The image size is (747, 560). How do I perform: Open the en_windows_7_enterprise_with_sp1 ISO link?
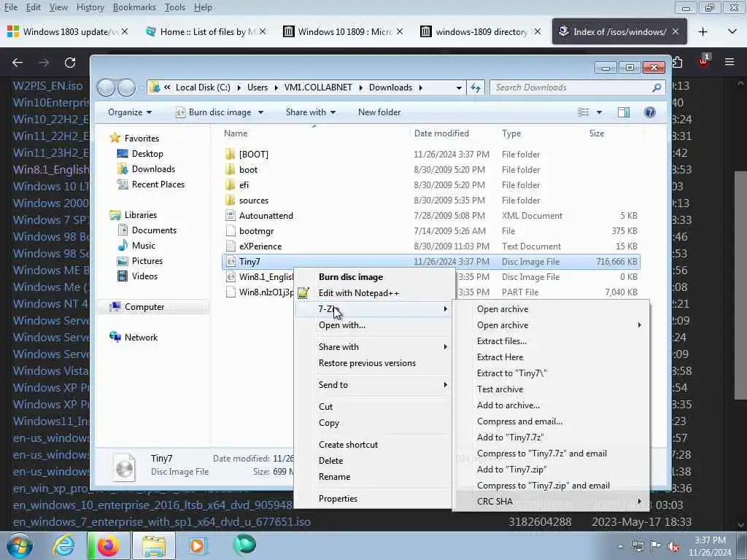tap(162, 522)
